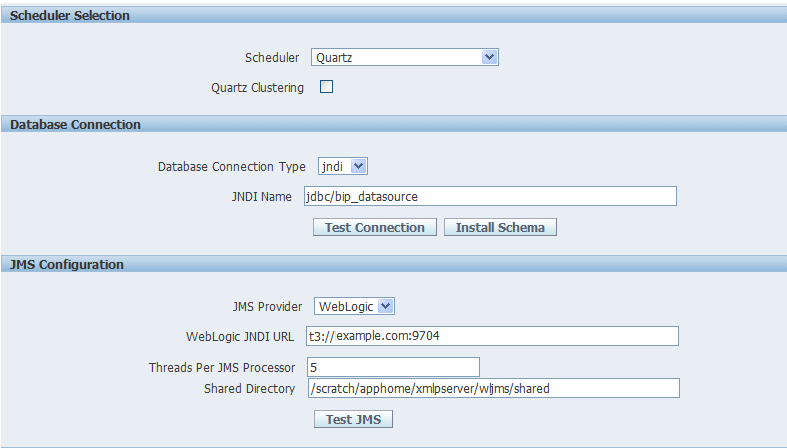Click the JMS Configuration section header

(67, 264)
